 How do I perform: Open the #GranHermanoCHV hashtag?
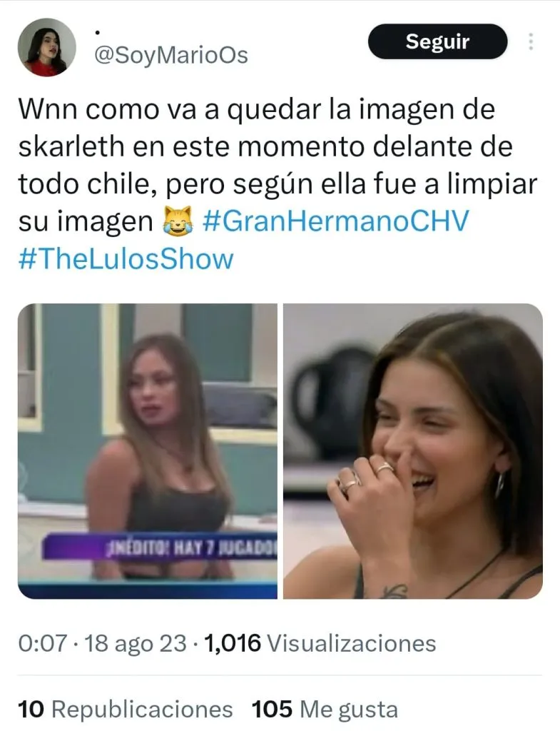pos(335,221)
